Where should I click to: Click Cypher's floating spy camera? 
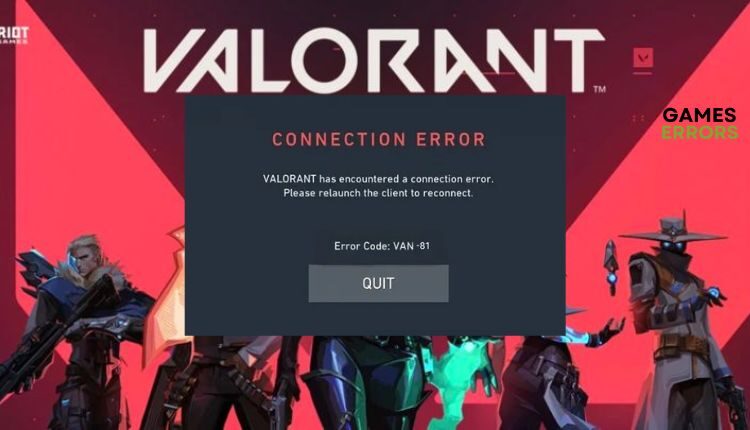point(611,268)
